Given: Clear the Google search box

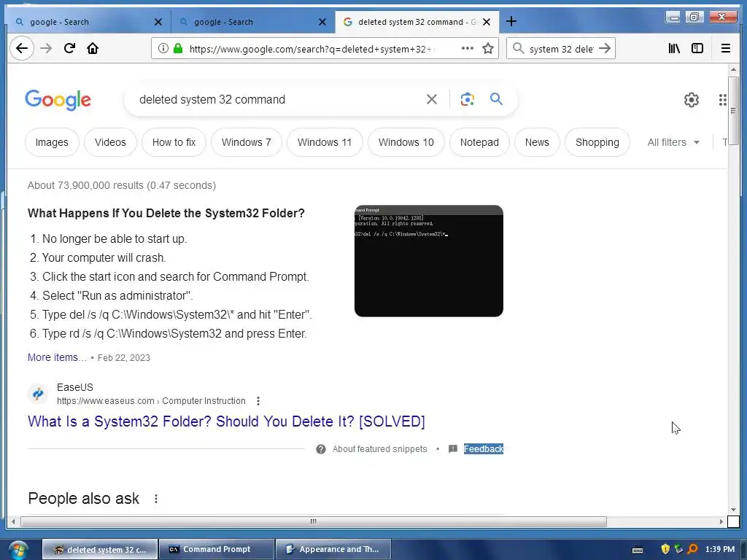Looking at the screenshot, I should [x=432, y=99].
